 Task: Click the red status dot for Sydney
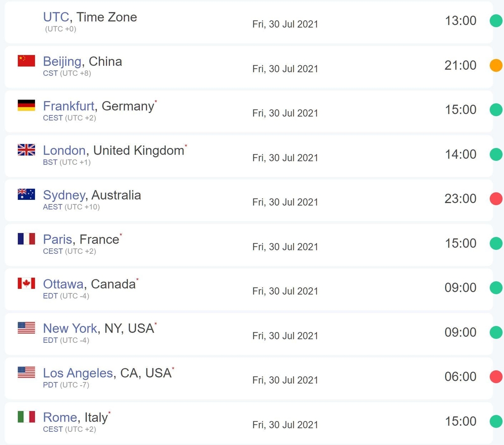[x=496, y=199]
